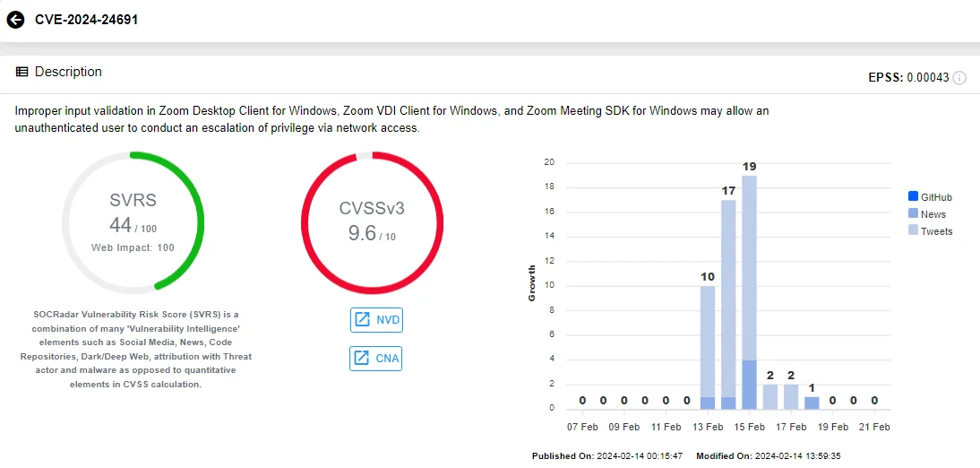
Task: Click the Growth axis title
Action: [x=532, y=282]
